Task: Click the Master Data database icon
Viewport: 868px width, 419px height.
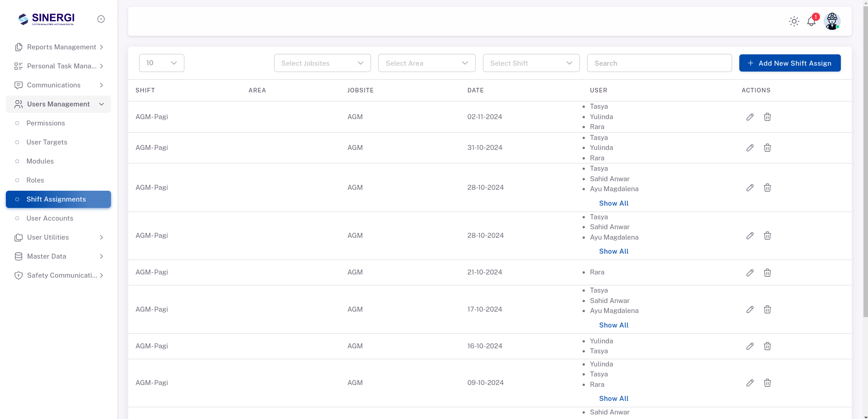Action: click(x=19, y=256)
